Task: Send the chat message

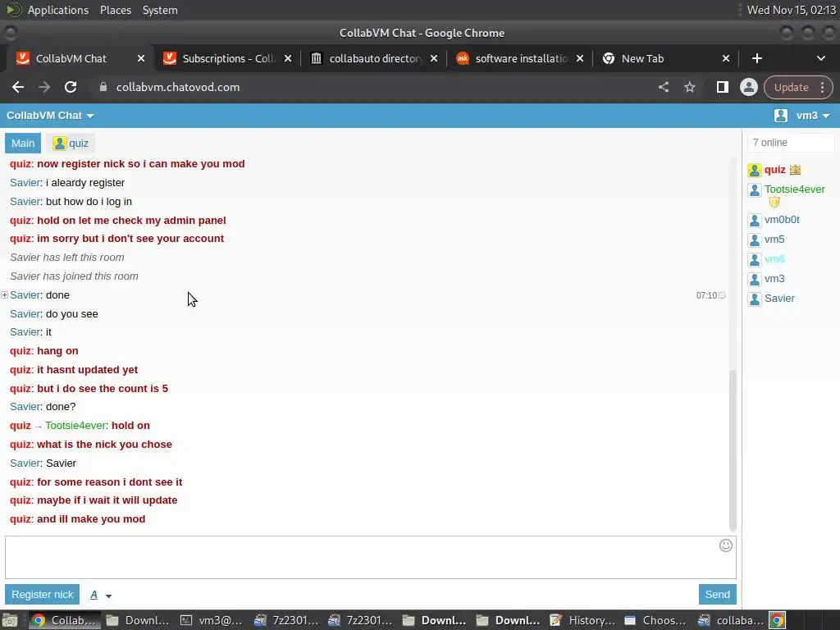Action: click(717, 595)
